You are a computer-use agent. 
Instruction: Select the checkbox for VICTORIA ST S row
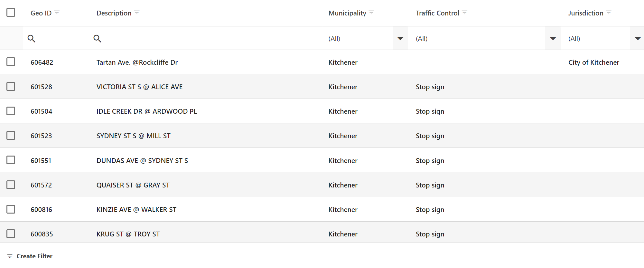[11, 87]
